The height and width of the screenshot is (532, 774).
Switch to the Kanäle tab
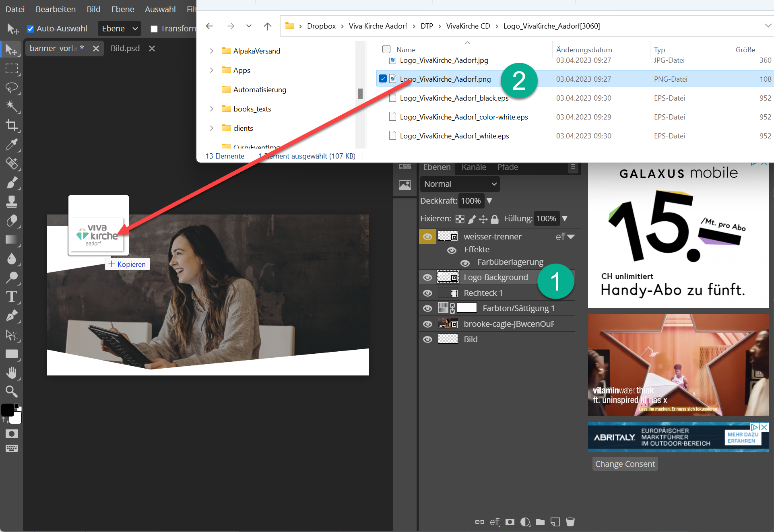click(474, 167)
